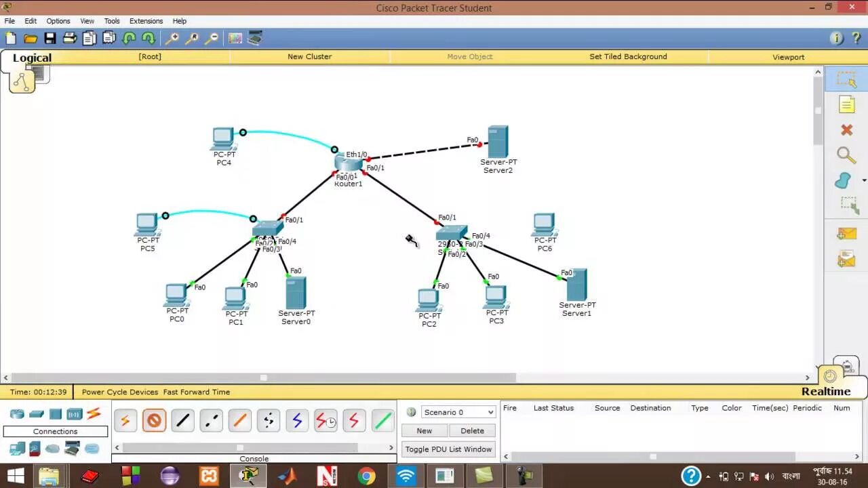
Task: Pick the Place Note tool
Action: 846,104
